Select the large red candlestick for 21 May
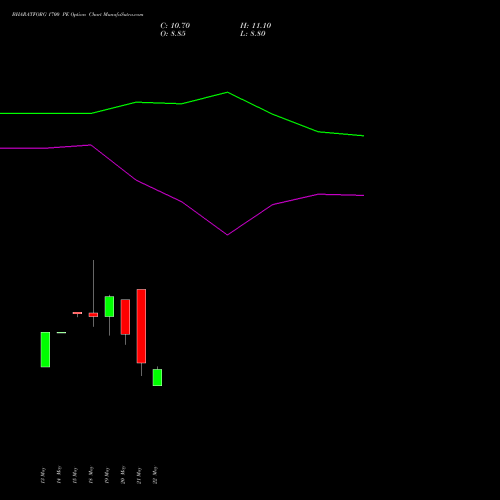500x500 pixels. pyautogui.click(x=141, y=326)
